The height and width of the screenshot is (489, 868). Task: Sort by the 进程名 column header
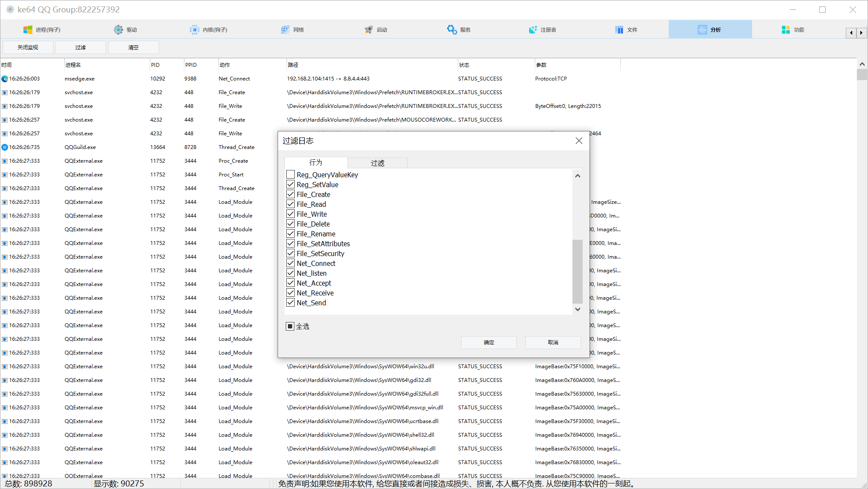107,65
